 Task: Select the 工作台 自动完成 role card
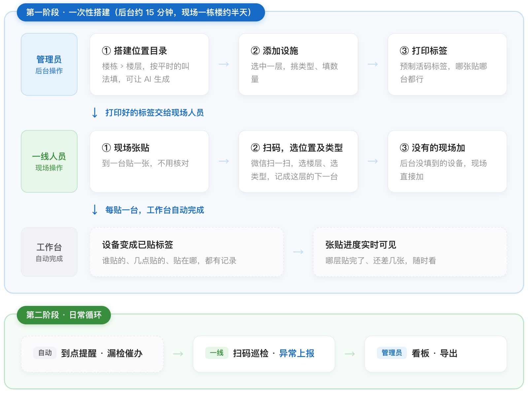49,252
